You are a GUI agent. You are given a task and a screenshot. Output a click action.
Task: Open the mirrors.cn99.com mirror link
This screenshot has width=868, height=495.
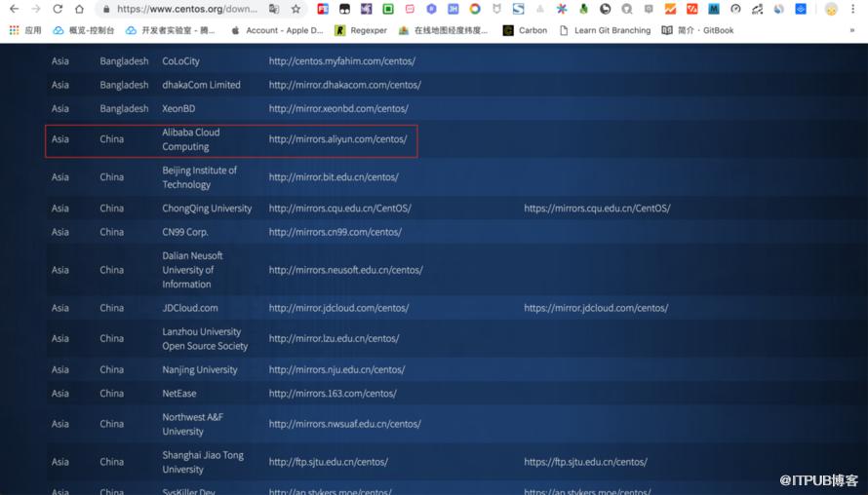335,232
